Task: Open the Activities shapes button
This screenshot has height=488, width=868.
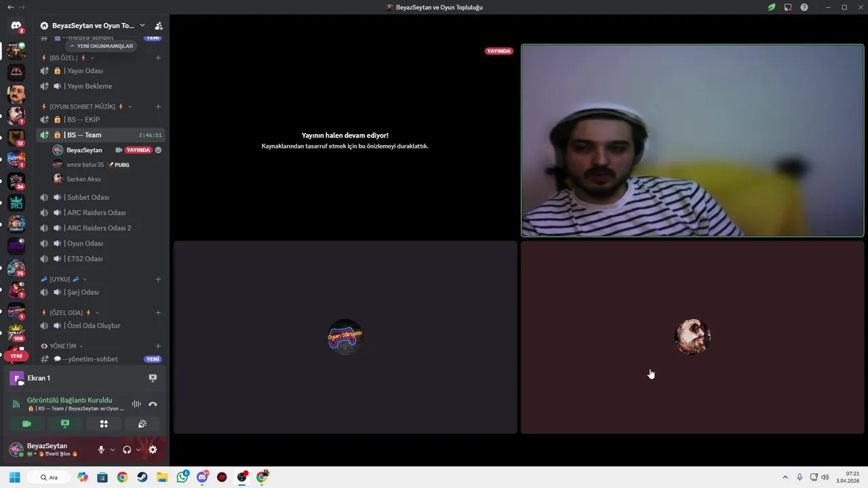Action: (104, 424)
